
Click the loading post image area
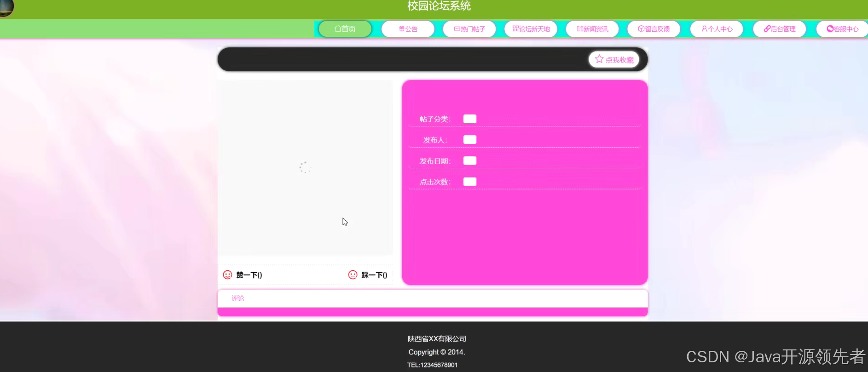(x=305, y=168)
